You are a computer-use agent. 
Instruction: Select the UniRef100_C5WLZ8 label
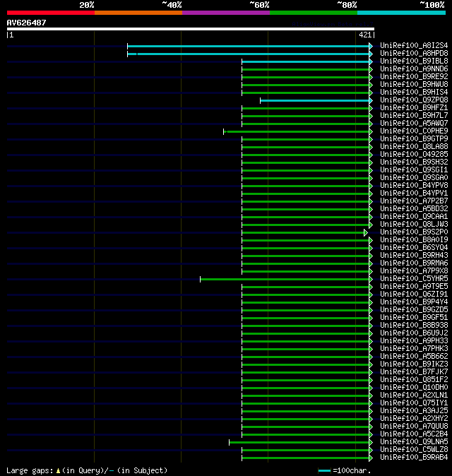point(414,450)
